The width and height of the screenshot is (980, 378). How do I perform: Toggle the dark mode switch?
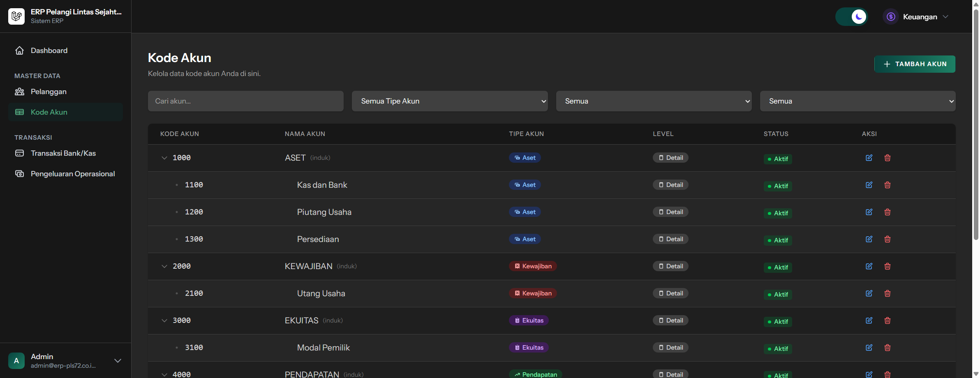[x=852, y=17]
